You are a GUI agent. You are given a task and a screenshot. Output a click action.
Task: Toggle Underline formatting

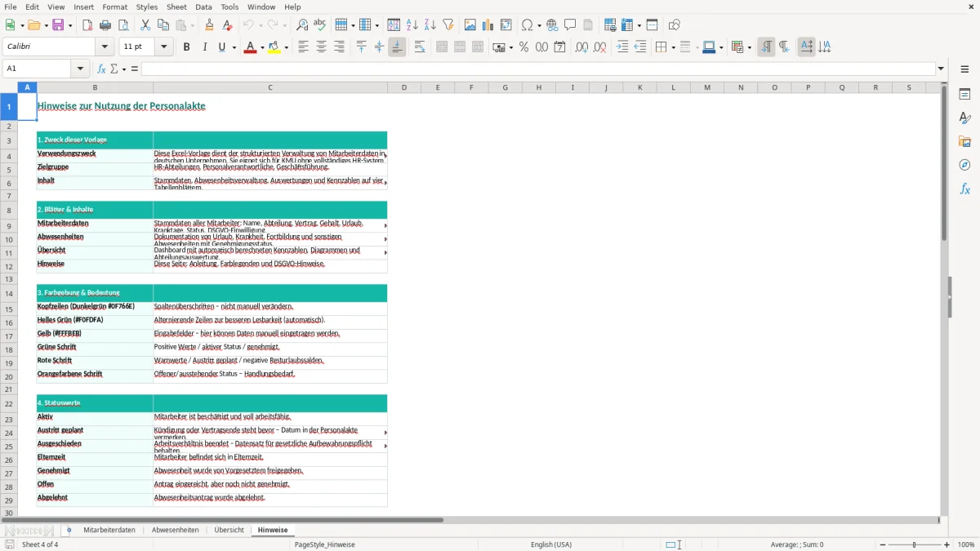coord(221,47)
